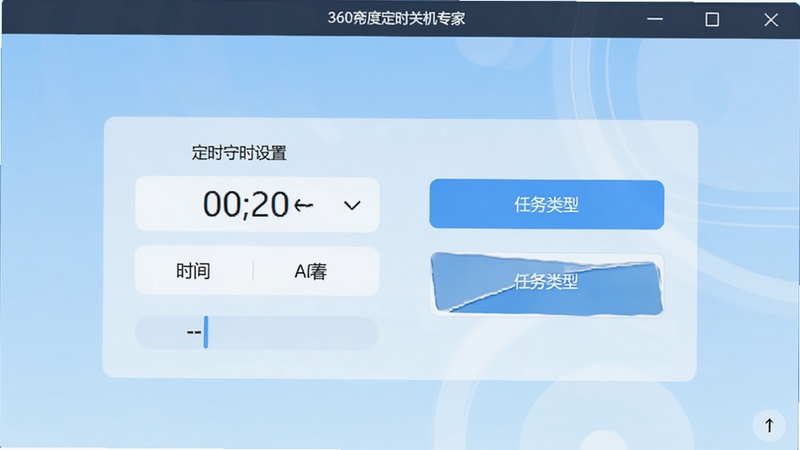Switch to the AI tab

pos(311,271)
